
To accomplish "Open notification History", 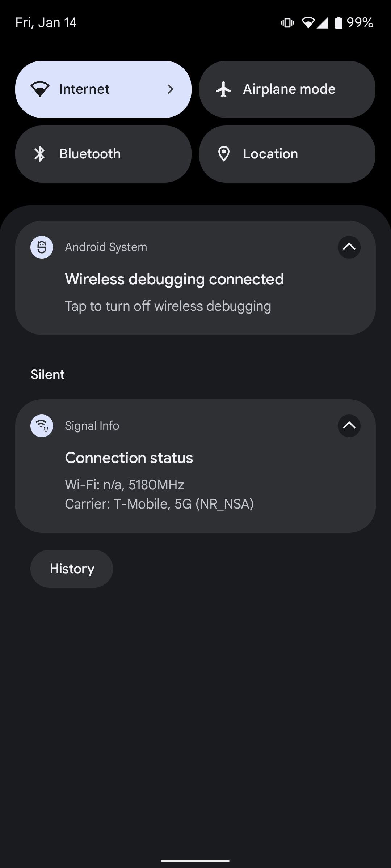I will [x=72, y=569].
